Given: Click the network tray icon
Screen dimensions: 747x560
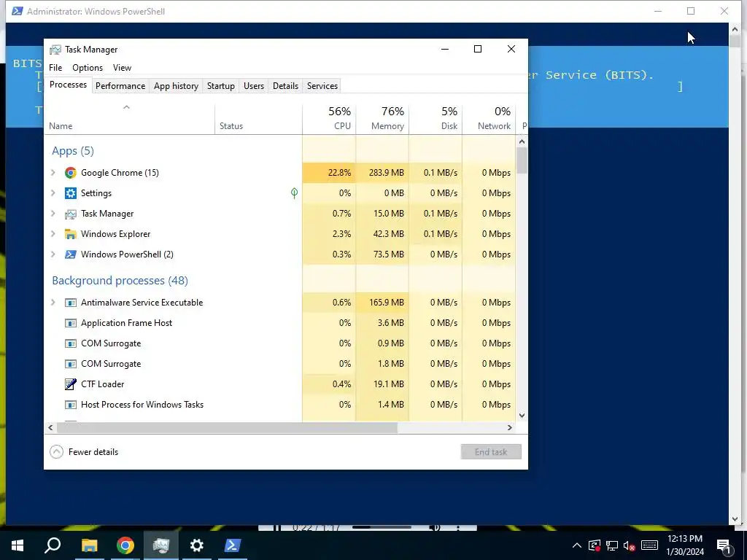Looking at the screenshot, I should click(612, 545).
